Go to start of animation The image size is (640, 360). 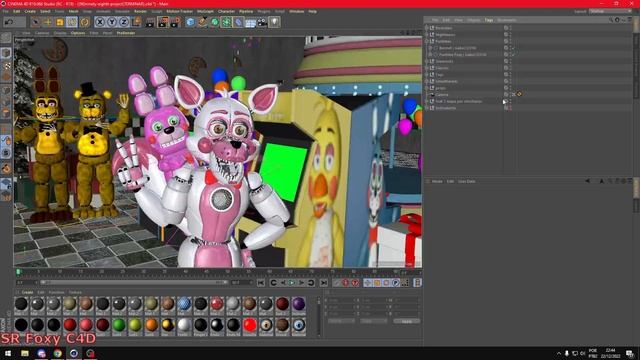pyautogui.click(x=261, y=282)
